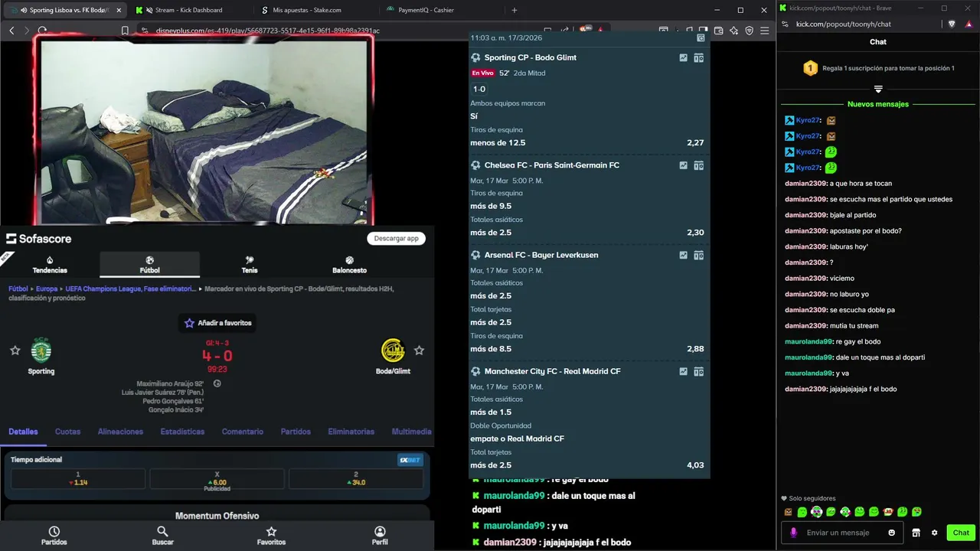Click the disneyplus.com address bar
Screen dimensions: 980x551
268,31
